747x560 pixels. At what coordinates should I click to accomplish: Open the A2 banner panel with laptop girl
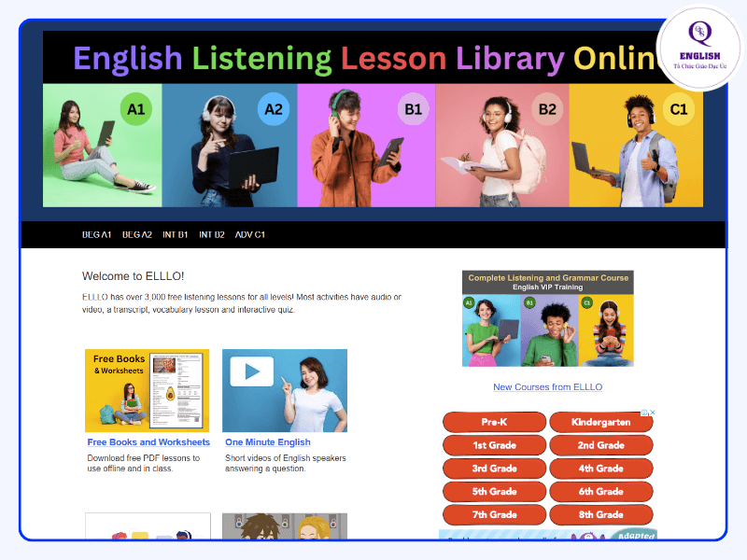point(230,146)
